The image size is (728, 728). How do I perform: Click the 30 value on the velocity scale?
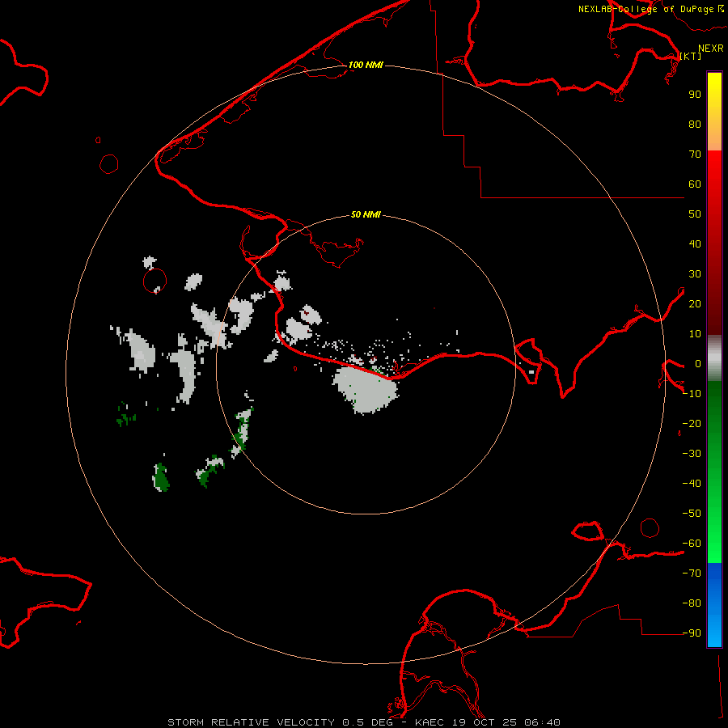[x=695, y=274]
